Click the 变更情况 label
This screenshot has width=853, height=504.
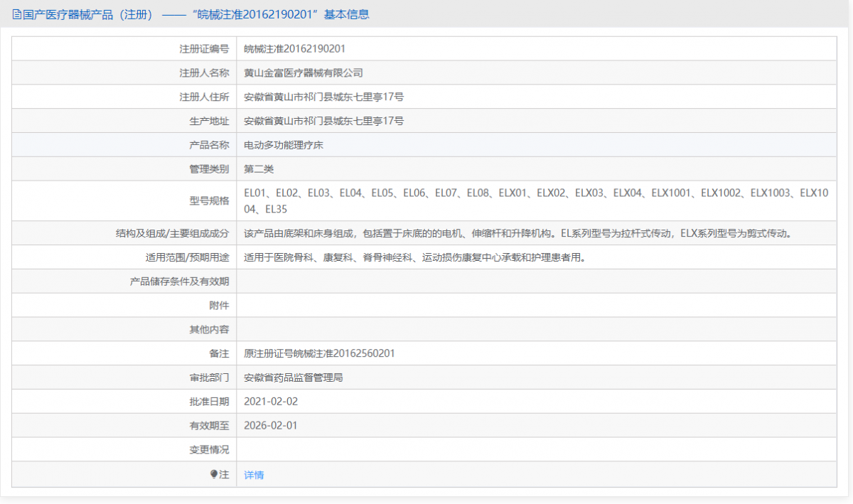209,450
